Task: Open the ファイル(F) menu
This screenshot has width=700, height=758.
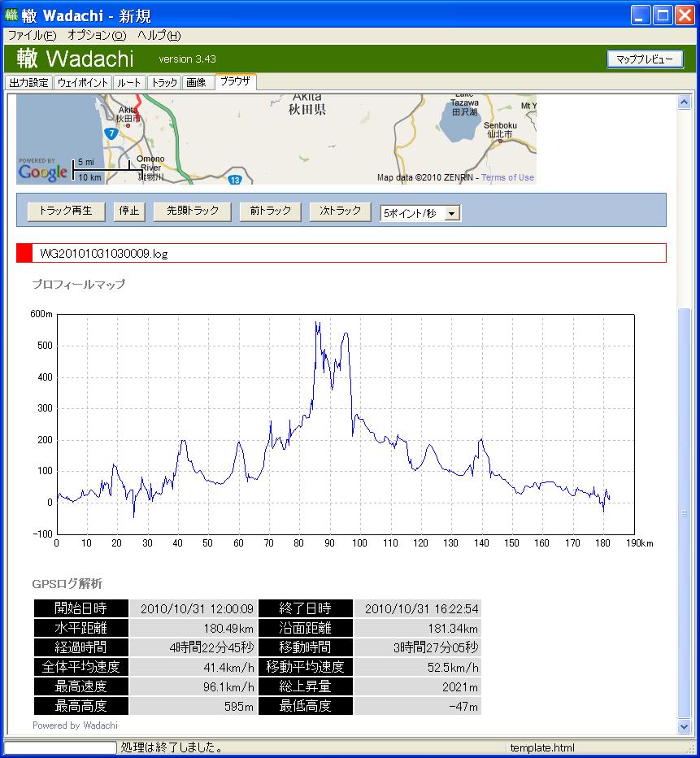Action: tap(32, 35)
